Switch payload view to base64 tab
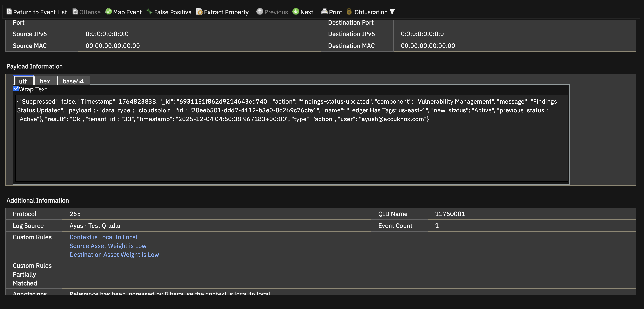The width and height of the screenshot is (644, 309). click(x=73, y=81)
